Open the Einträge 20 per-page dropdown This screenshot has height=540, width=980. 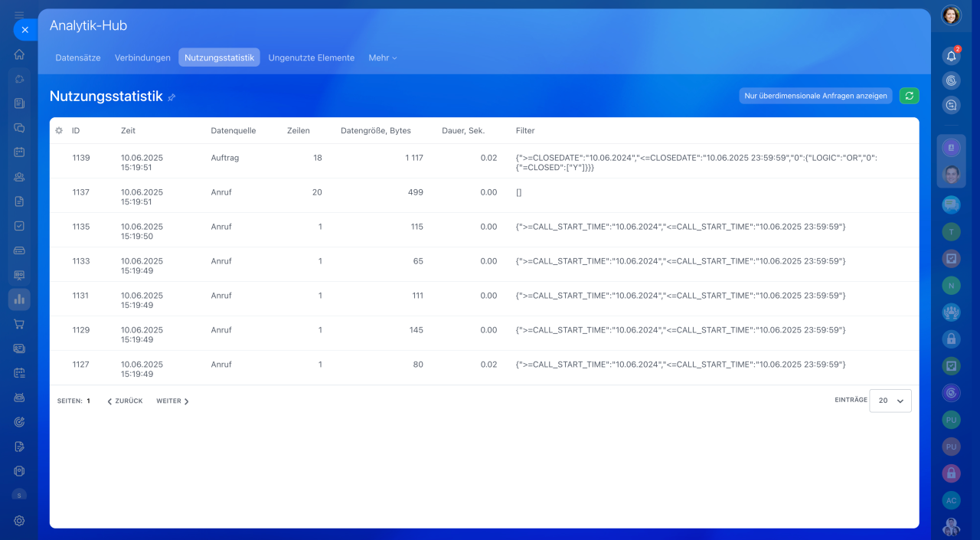coord(890,401)
